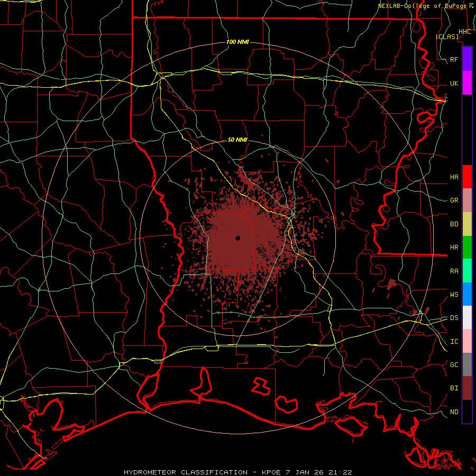Click the 100 NMI range ring label
This screenshot has height=476, width=476.
coord(237,42)
